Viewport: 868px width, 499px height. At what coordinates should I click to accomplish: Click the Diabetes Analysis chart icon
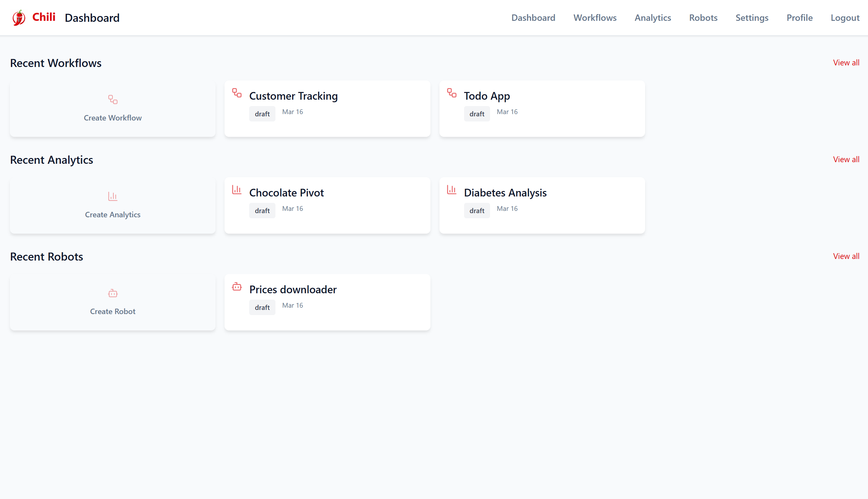pyautogui.click(x=452, y=189)
